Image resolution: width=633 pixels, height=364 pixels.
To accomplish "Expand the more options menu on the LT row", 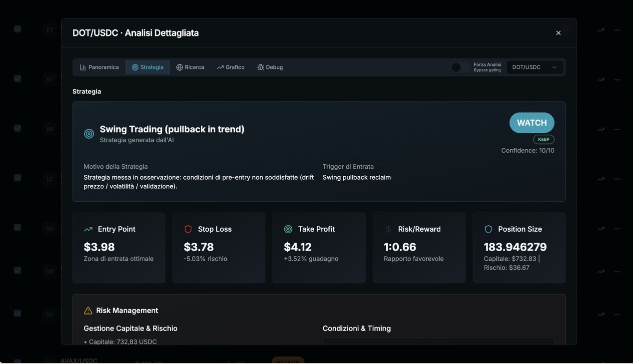I will click(617, 179).
